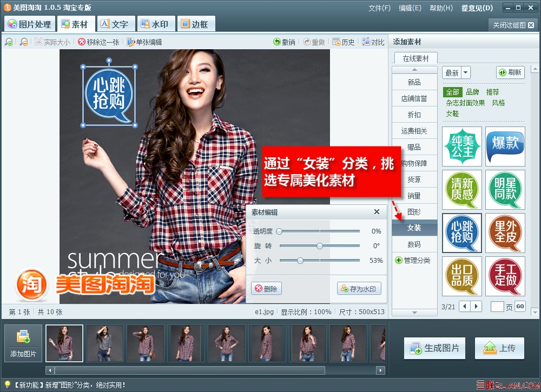Choose the 女装 category

pyautogui.click(x=414, y=228)
